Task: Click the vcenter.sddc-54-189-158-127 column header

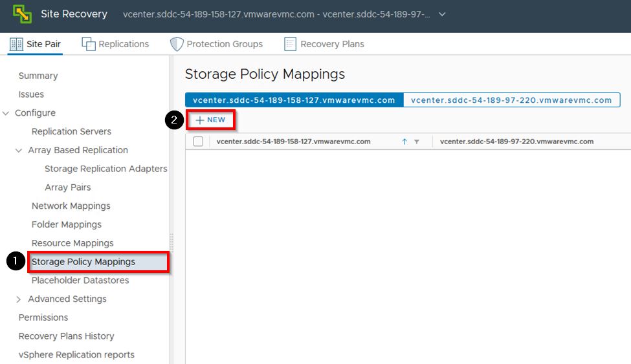Action: (x=293, y=142)
